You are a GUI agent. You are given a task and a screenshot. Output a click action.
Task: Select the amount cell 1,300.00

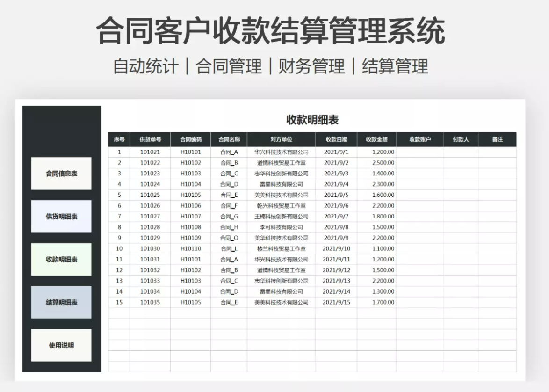[x=377, y=291]
